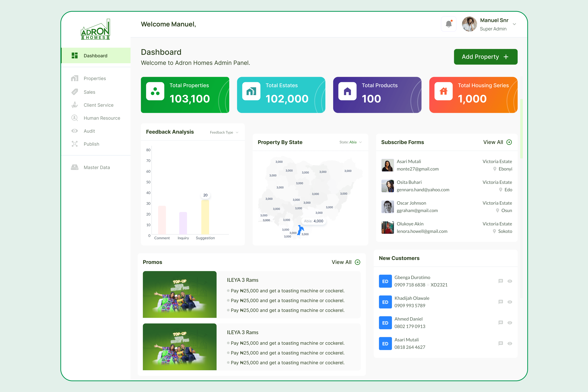The image size is (588, 392).
Task: Click location pin next to Ebonyi
Action: coord(495,169)
